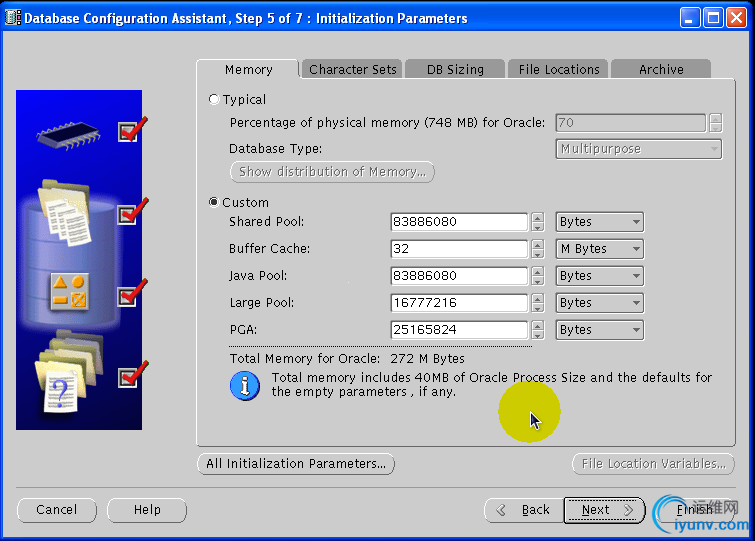Click All Initialization Parameters button
The height and width of the screenshot is (541, 755).
pyautogui.click(x=296, y=464)
